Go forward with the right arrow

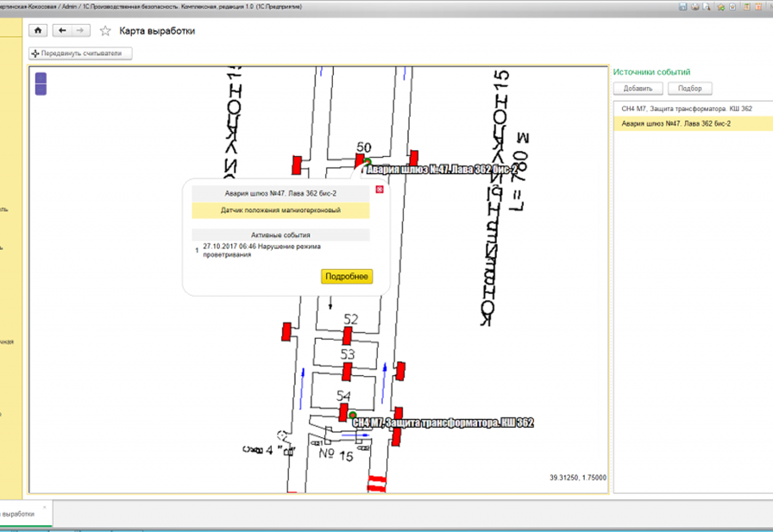(80, 30)
